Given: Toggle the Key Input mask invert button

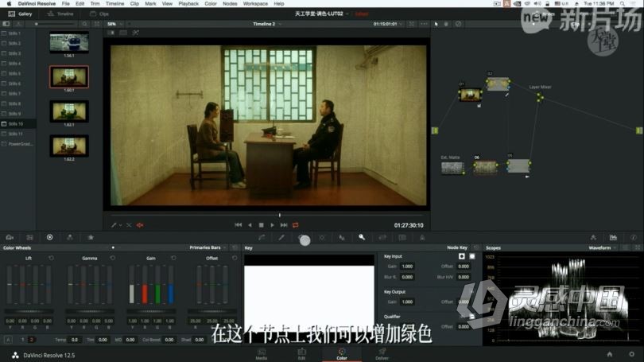Looking at the screenshot, I should click(x=472, y=256).
